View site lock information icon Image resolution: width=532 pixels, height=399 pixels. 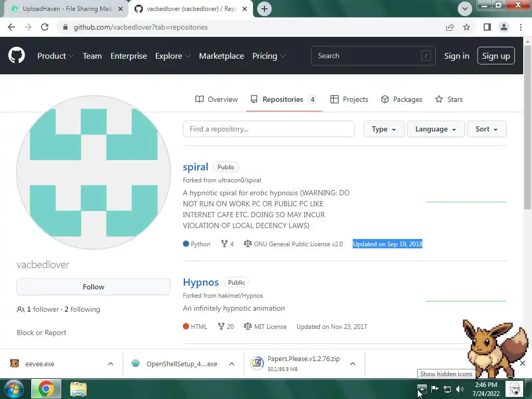(65, 27)
